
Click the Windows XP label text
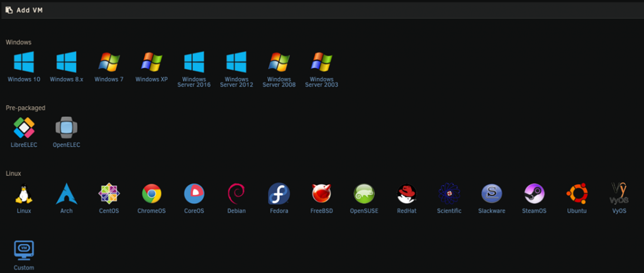152,79
